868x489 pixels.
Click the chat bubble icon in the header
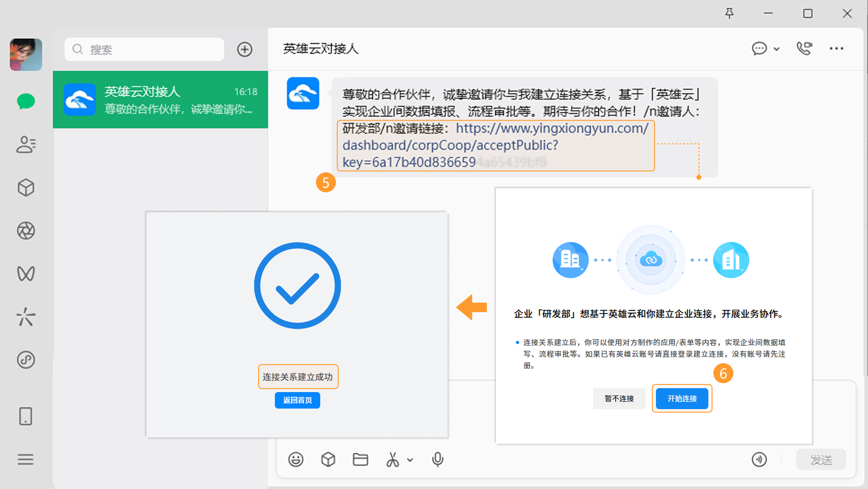[x=759, y=49]
